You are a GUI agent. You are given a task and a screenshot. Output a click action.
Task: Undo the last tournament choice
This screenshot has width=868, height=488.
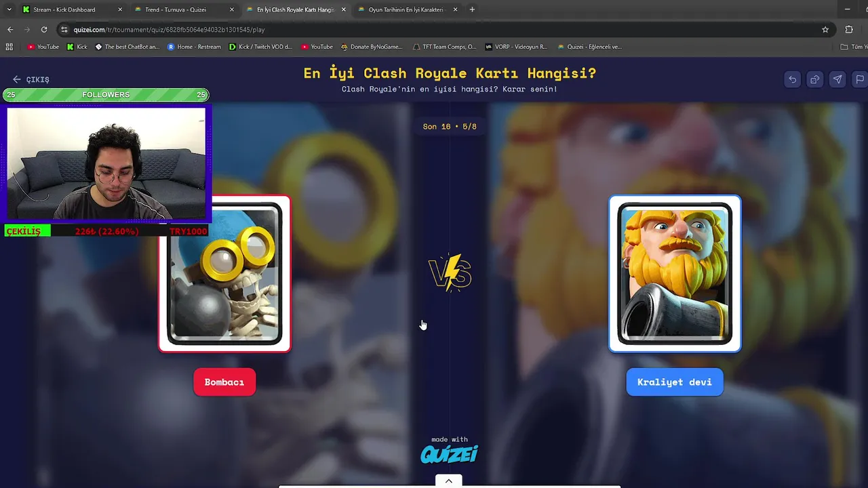coord(792,79)
